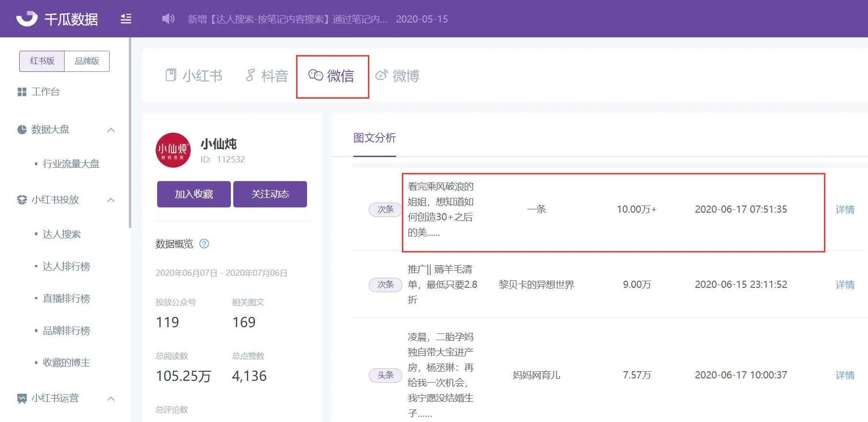Click the 头条 tag on 妈妈网育儿 row
Viewport: 868px width, 422px height.
(385, 375)
